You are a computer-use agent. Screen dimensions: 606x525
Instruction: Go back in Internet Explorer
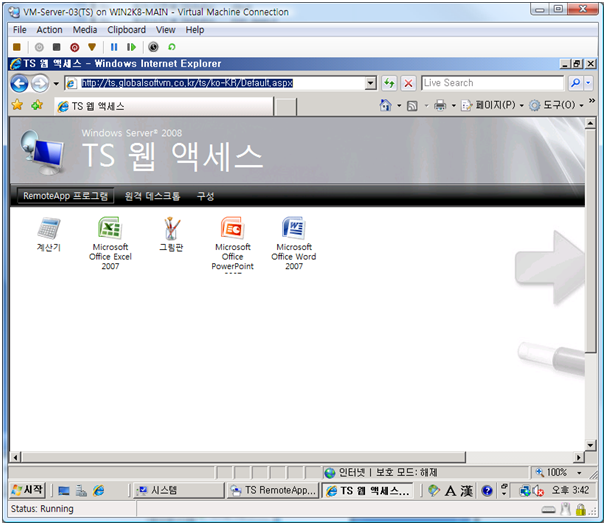(x=19, y=83)
